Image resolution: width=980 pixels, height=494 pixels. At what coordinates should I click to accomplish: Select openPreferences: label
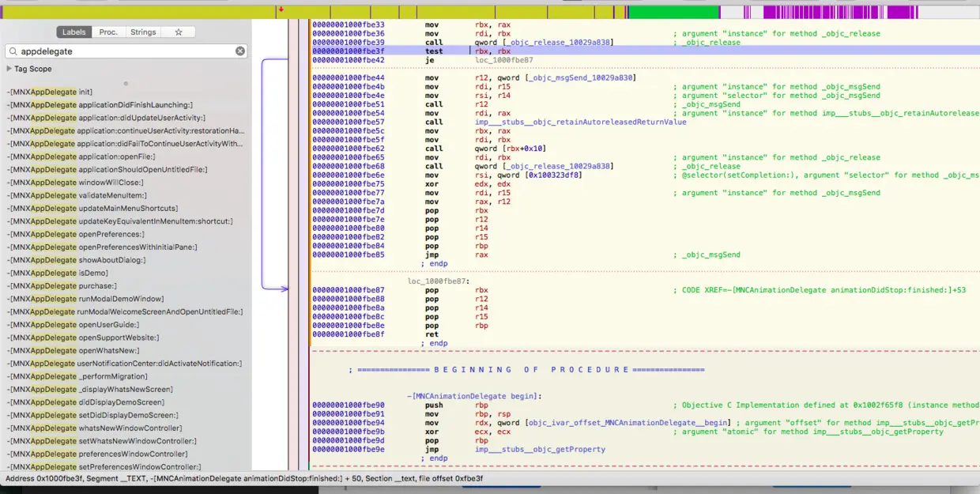click(x=76, y=234)
